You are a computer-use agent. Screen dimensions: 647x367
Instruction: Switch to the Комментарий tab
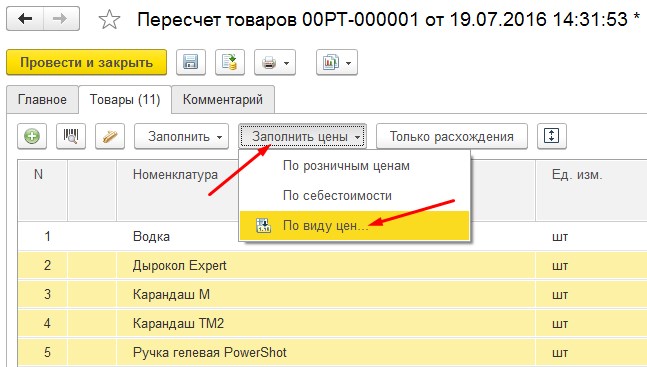pos(223,99)
